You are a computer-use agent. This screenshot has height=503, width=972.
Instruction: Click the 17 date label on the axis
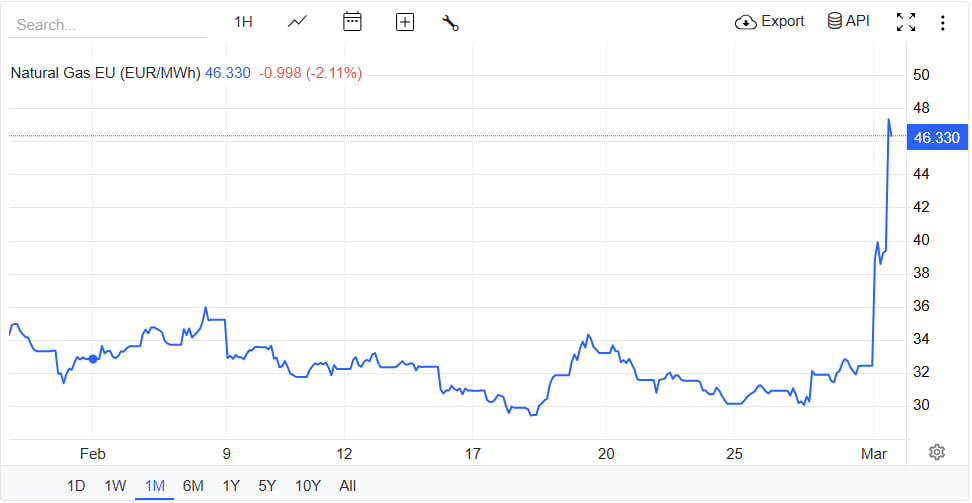pos(472,455)
